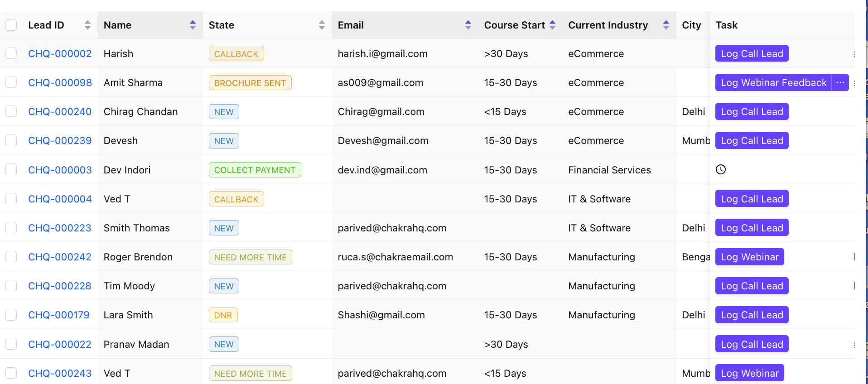Screen dimensions: 868x384
Task: Click the DNR status tag for Lara Smith
Action: (223, 315)
